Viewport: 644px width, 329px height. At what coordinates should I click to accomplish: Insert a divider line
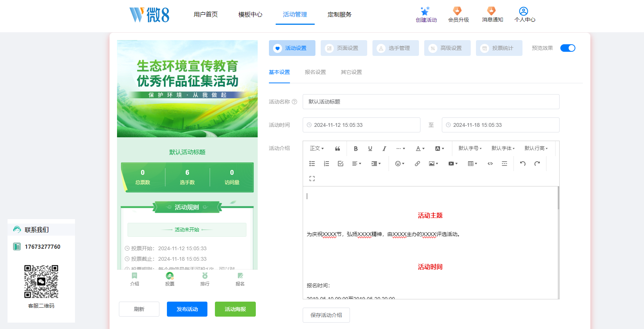(x=504, y=164)
